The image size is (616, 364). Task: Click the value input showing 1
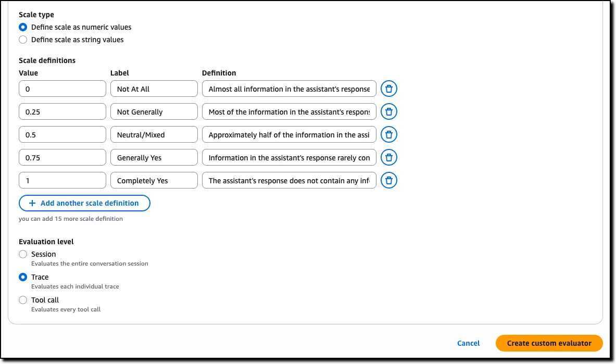(x=62, y=180)
